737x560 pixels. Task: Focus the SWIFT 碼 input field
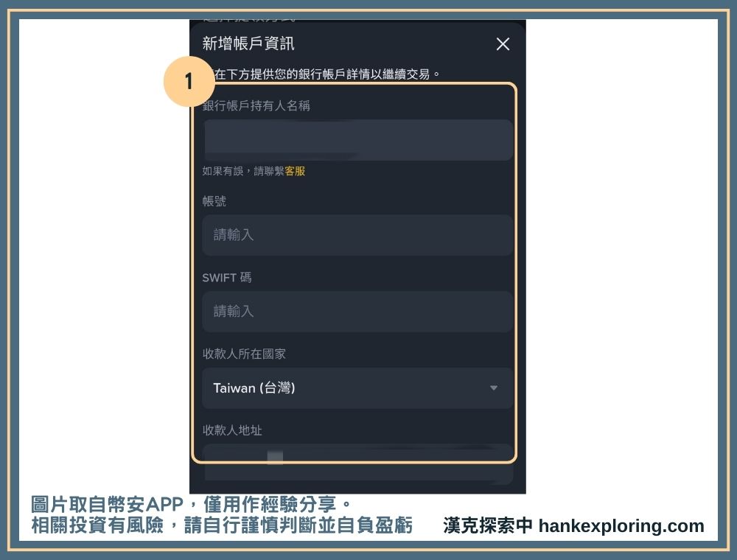(357, 311)
